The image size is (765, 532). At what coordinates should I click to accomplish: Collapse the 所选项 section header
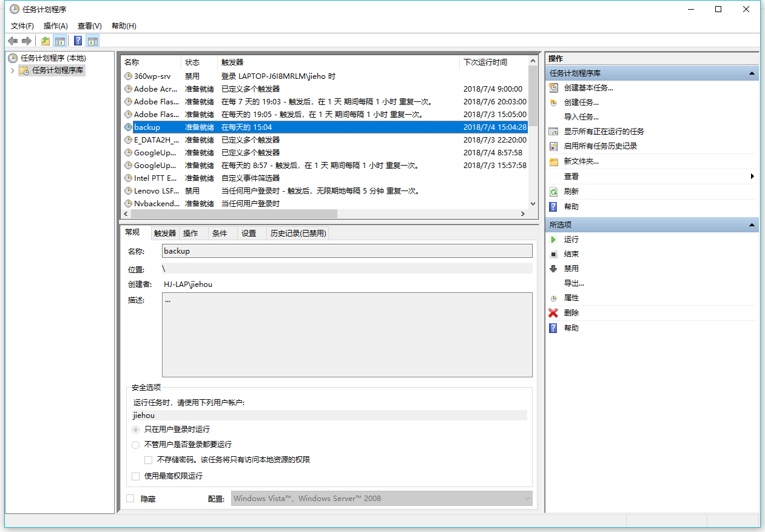(x=752, y=224)
